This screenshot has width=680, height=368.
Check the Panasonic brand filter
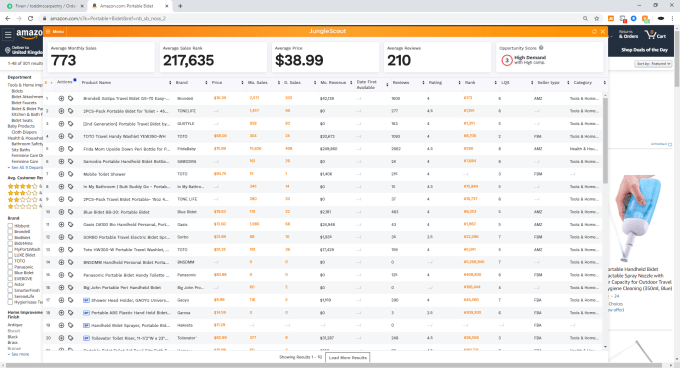(x=10, y=267)
